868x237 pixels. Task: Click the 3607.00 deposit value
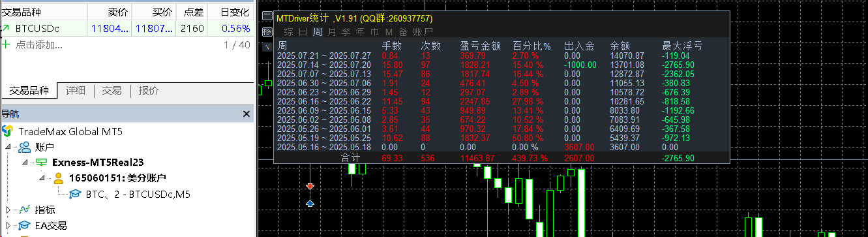pyautogui.click(x=579, y=147)
